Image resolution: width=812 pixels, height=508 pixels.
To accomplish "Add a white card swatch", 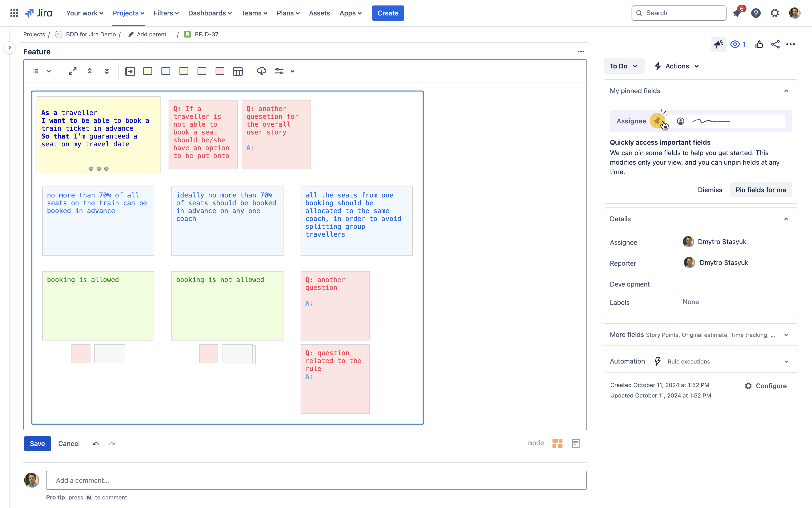I will click(x=202, y=71).
